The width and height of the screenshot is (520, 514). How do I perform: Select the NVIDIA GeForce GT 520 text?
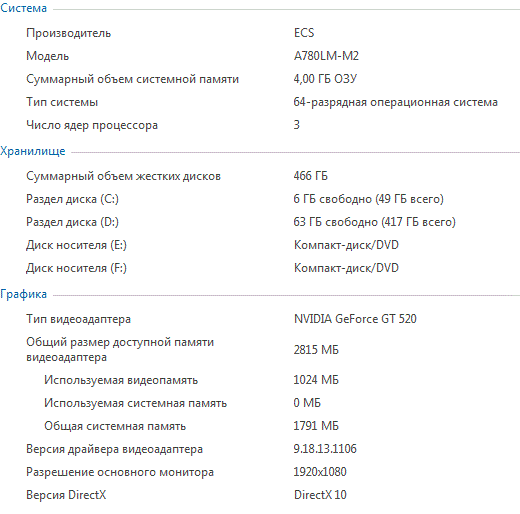(x=355, y=319)
